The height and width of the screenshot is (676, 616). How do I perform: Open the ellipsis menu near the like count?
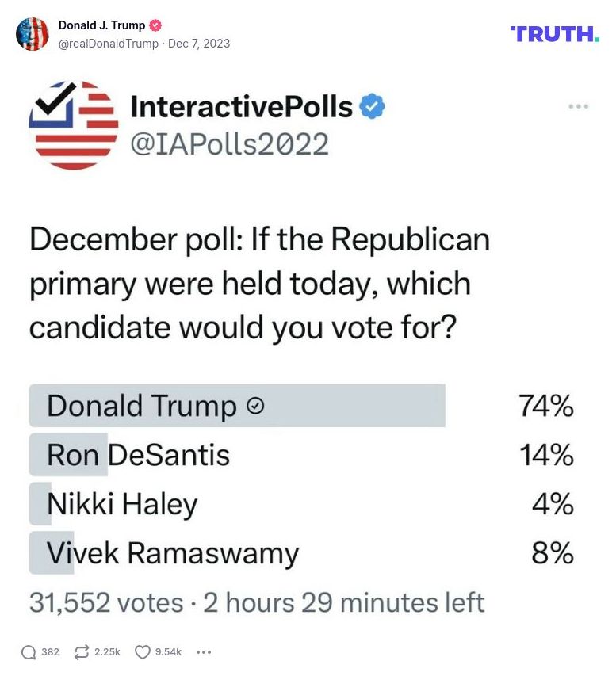point(204,651)
